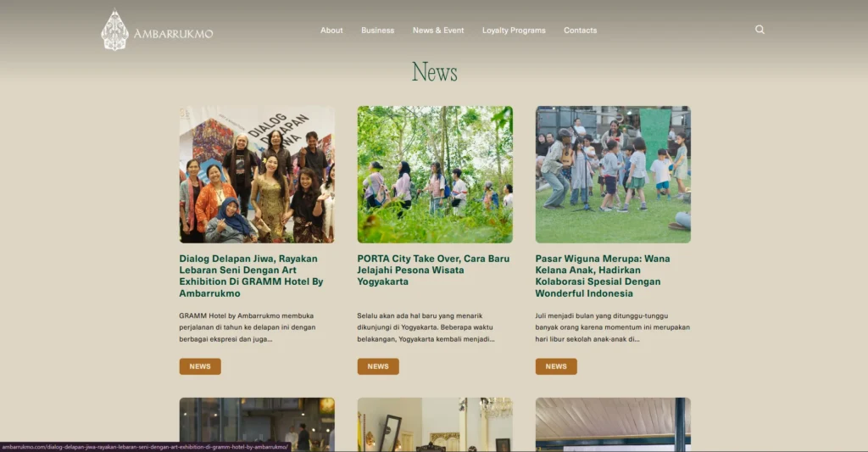Screen dimensions: 868x452
Task: Read the PORTA City Take Over article title
Action: coord(433,271)
